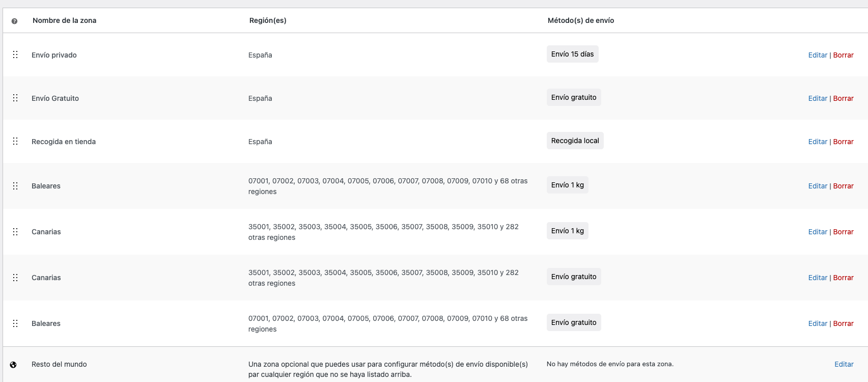
Task: Click drag handle for Recogida en tienda
Action: (x=15, y=141)
